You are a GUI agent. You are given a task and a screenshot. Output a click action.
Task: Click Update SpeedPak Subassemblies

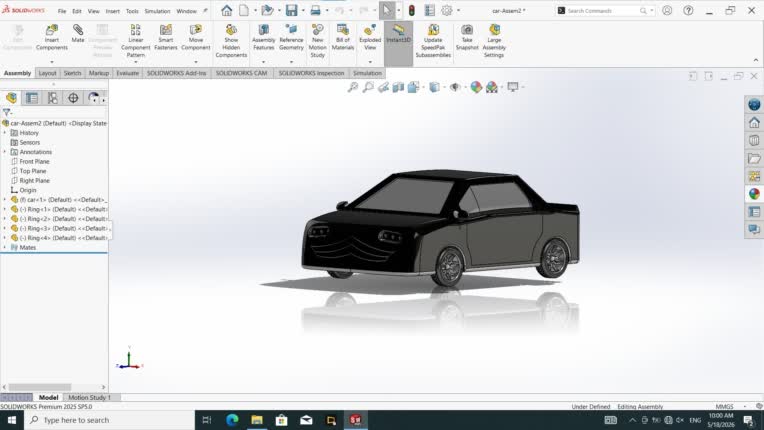(x=433, y=41)
